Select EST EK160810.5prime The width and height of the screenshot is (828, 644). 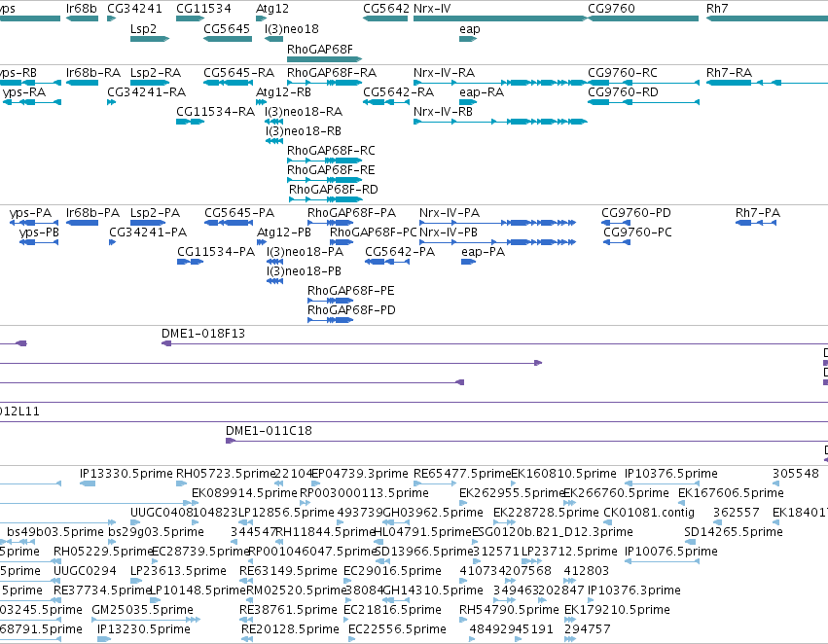pyautogui.click(x=563, y=474)
